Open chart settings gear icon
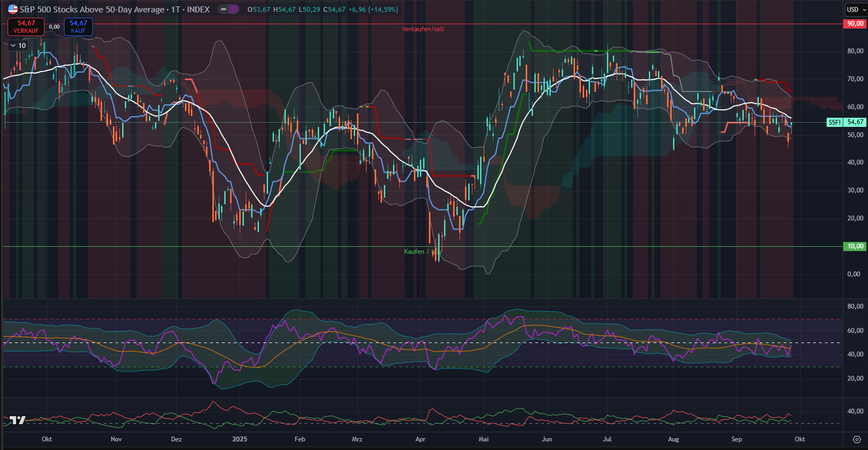868x450 pixels. (857, 439)
